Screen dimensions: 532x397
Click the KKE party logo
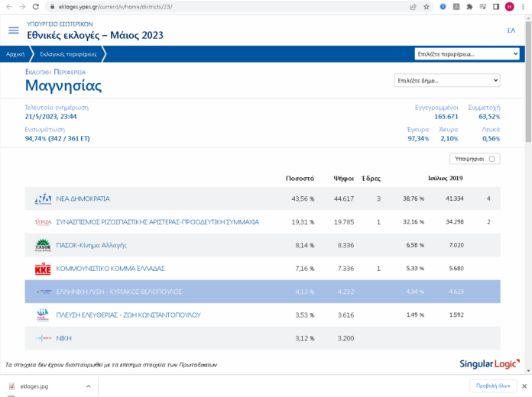(x=43, y=269)
